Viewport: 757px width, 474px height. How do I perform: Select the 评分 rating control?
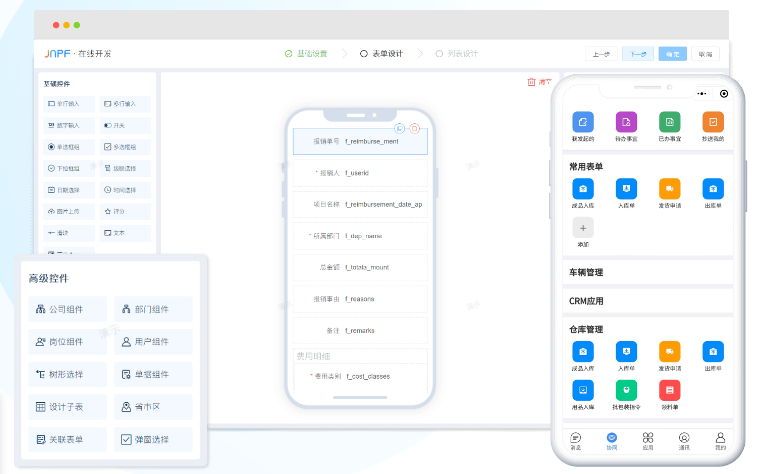coord(126,211)
